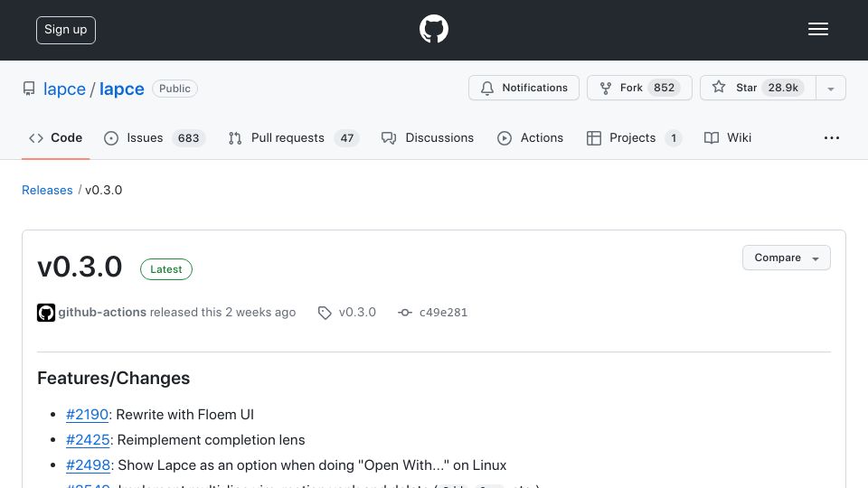Screen dimensions: 868x488
Task: Click the GitHub Octocat logo
Action: pos(433,29)
